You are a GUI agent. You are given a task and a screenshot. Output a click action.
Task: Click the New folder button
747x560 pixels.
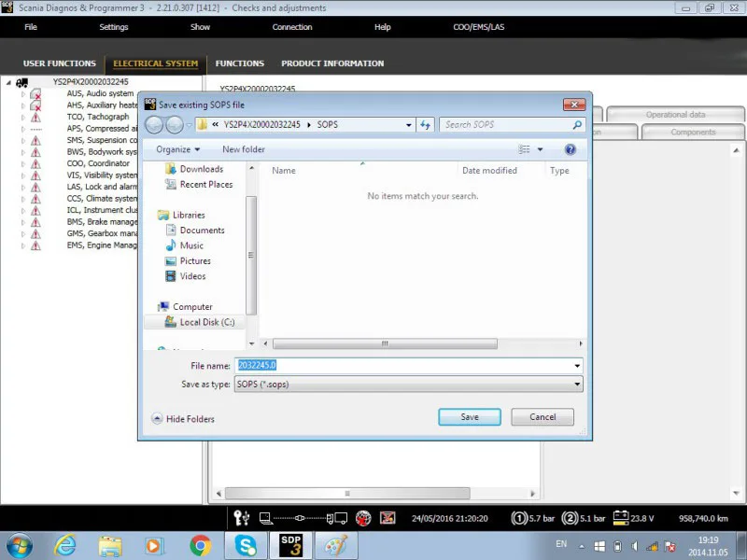pyautogui.click(x=244, y=149)
